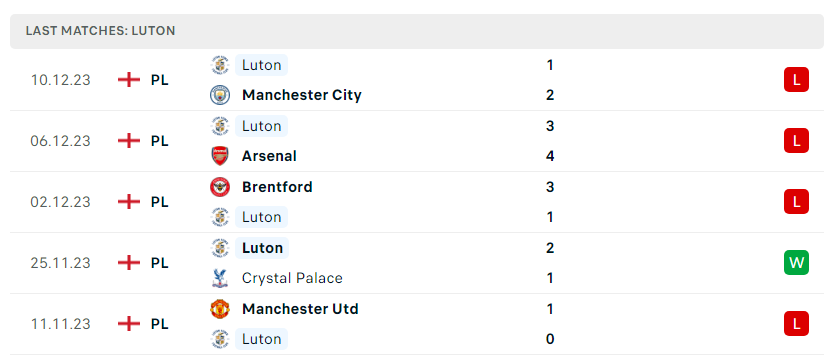Viewport: 829px width, 361px height.
Task: Open the Crystal Palace team link
Action: [x=292, y=278]
